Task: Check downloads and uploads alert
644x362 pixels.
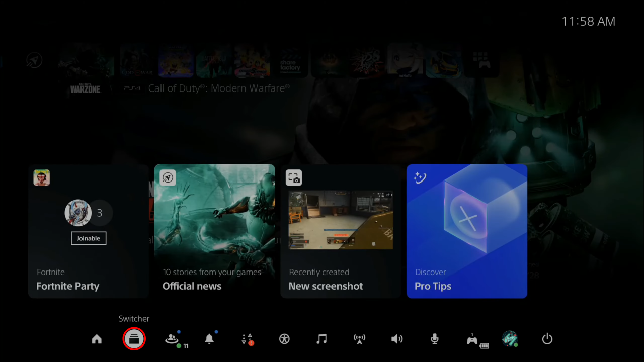Action: [x=247, y=339]
